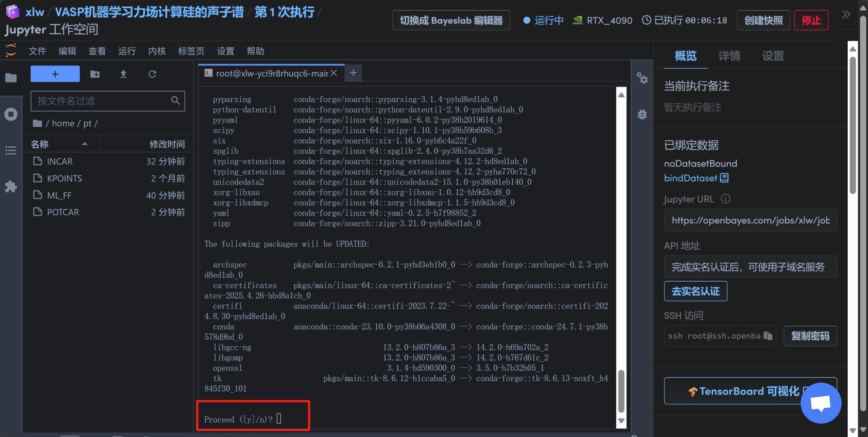Viewport: 868px width, 437px height.
Task: Refresh the file list
Action: [x=152, y=74]
